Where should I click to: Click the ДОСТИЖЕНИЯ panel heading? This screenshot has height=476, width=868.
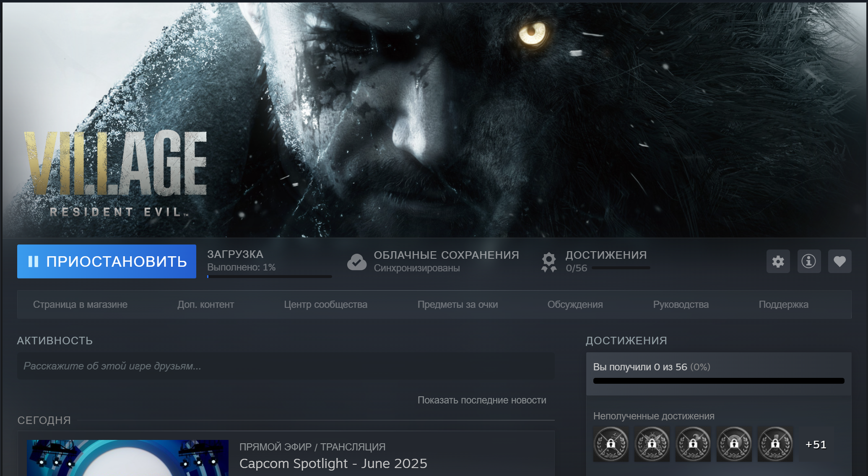point(626,341)
